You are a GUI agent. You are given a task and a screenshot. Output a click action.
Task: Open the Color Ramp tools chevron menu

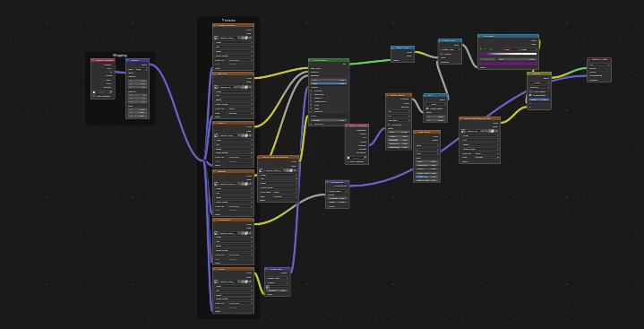click(491, 49)
